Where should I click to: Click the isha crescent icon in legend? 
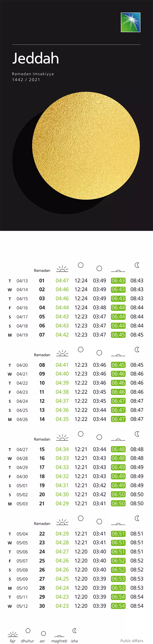coord(75,630)
